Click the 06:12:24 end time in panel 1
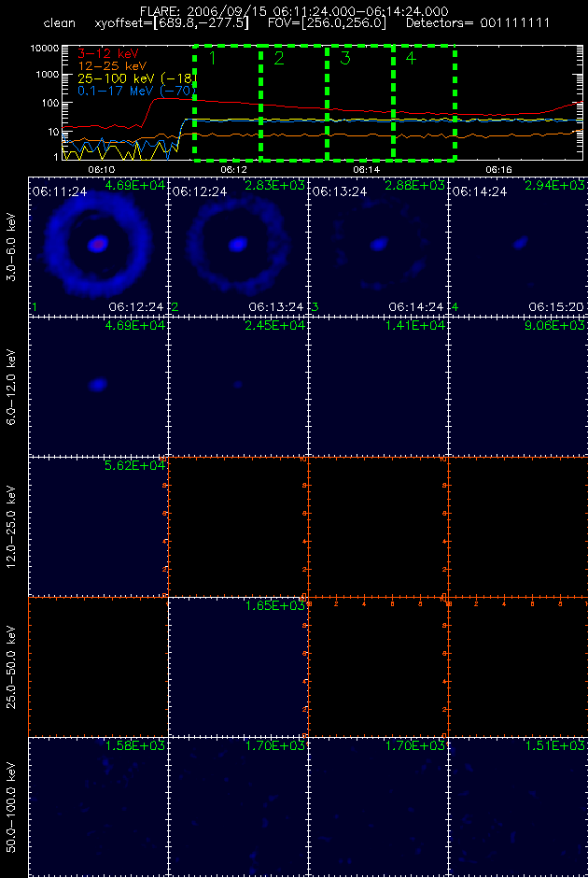 (x=136, y=307)
